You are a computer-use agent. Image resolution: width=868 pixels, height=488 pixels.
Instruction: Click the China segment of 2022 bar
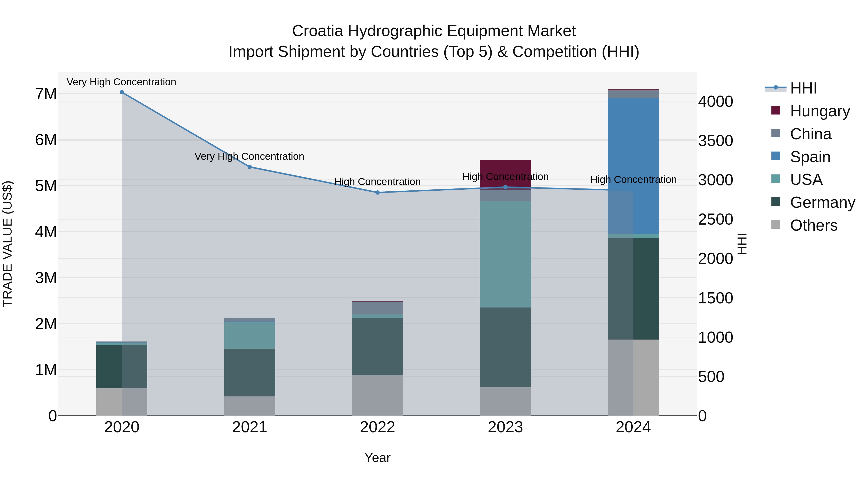pos(377,308)
